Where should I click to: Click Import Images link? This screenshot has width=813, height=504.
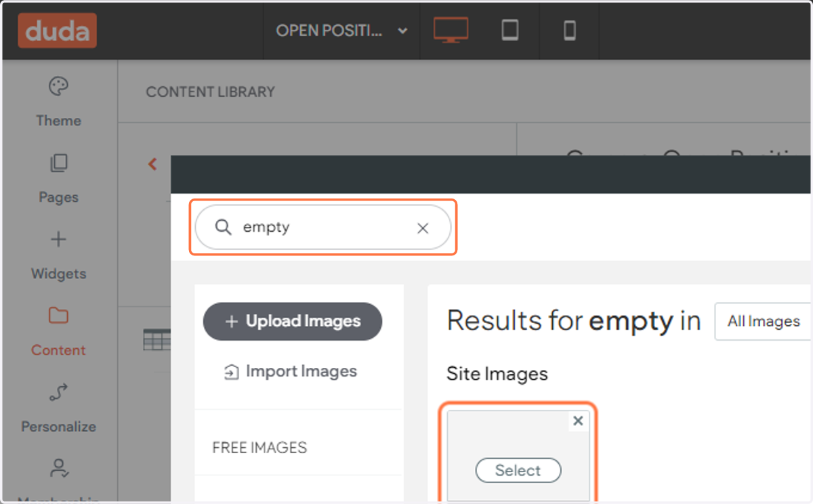291,371
